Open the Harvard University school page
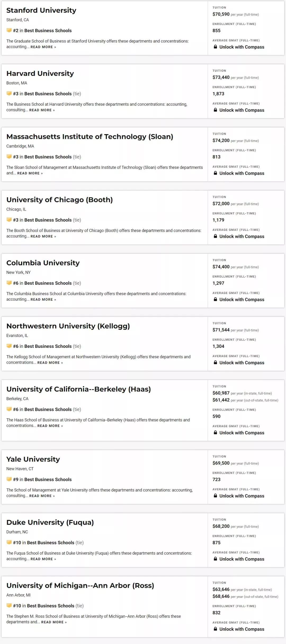 [40, 73]
